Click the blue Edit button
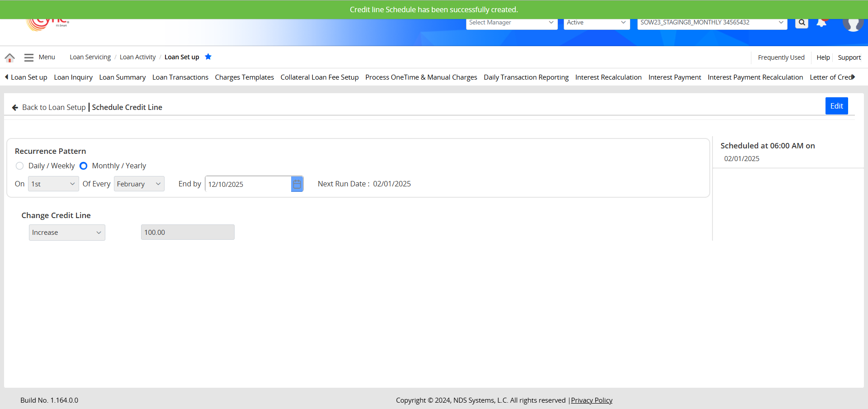 (x=836, y=106)
